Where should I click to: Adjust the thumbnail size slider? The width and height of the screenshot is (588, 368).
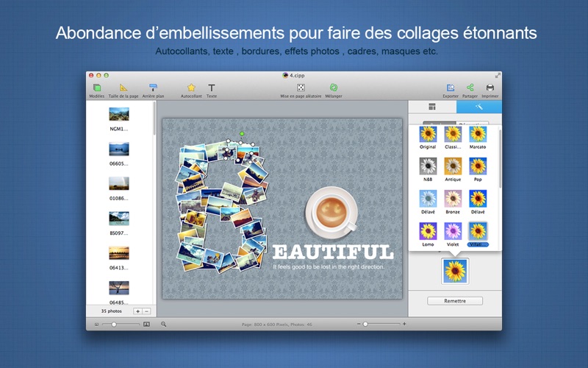121,324
